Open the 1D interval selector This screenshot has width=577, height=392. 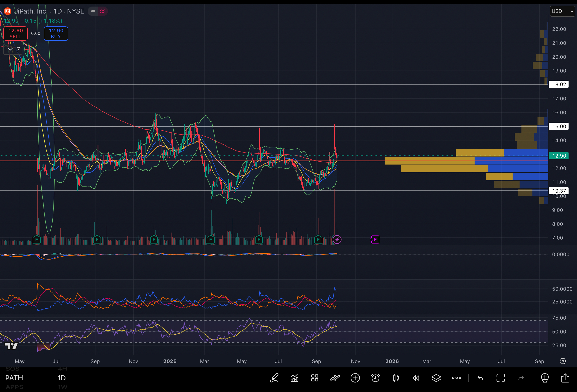61,378
